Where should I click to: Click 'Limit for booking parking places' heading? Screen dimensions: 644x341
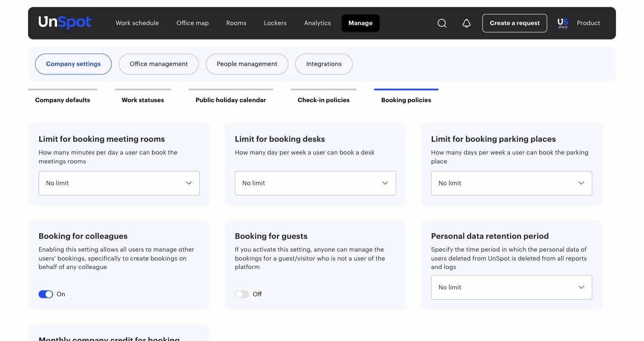pyautogui.click(x=493, y=139)
